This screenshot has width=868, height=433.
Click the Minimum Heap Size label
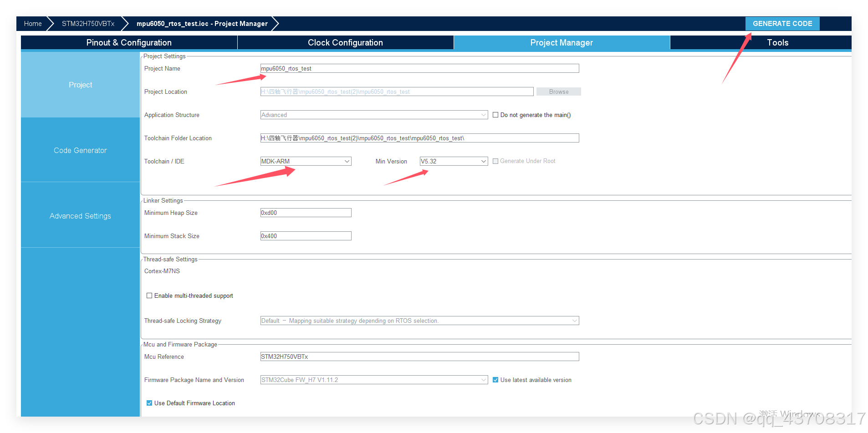171,213
